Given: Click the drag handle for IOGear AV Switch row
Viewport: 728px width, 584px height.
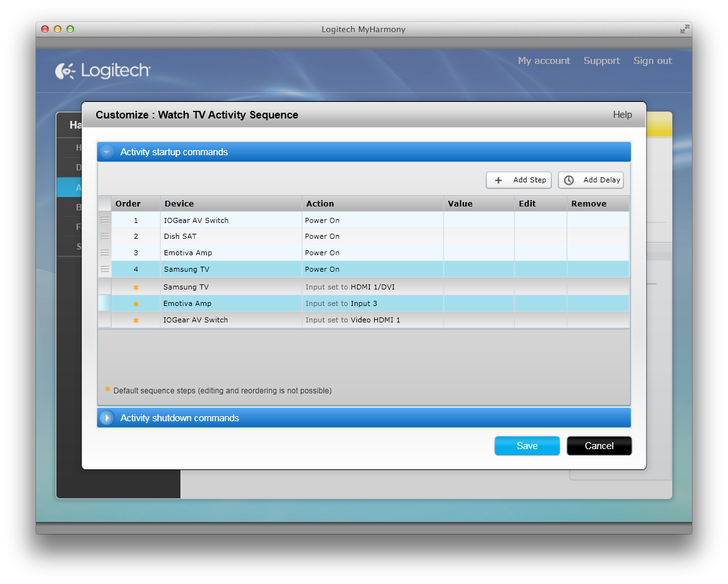Looking at the screenshot, I should click(104, 220).
